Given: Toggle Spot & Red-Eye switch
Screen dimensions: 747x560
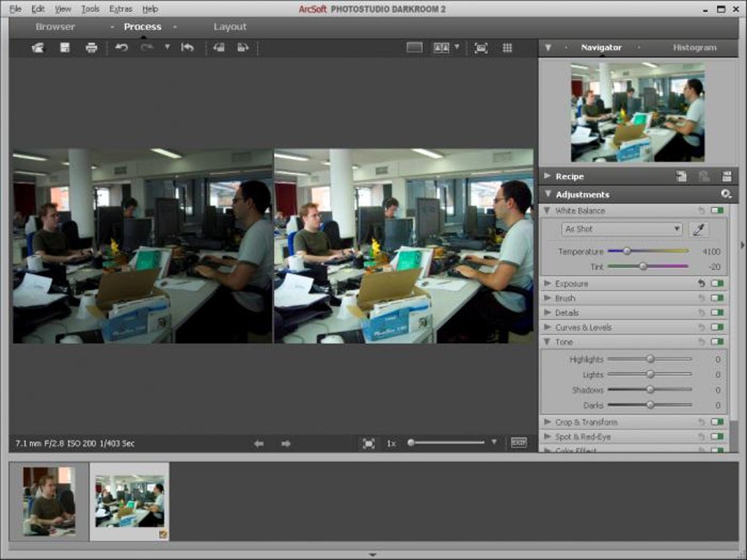Looking at the screenshot, I should pos(717,436).
